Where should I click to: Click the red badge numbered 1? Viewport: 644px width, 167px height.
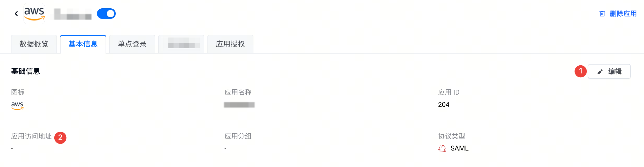[581, 71]
